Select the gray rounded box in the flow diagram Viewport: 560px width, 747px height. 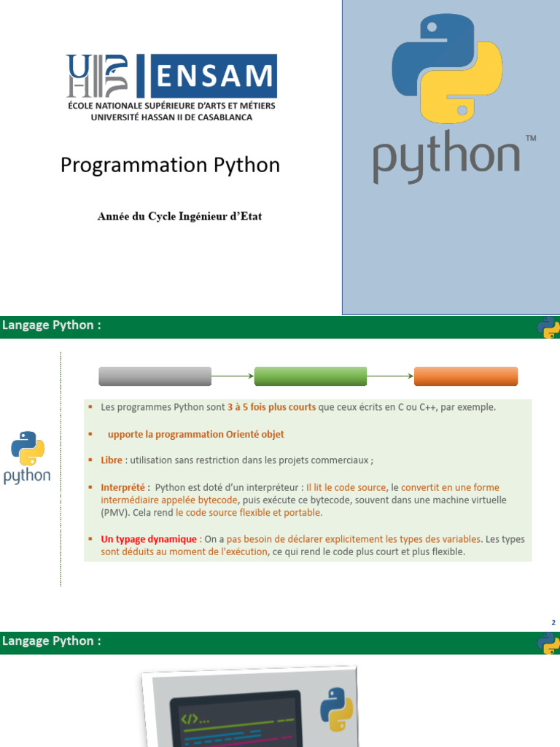point(155,376)
